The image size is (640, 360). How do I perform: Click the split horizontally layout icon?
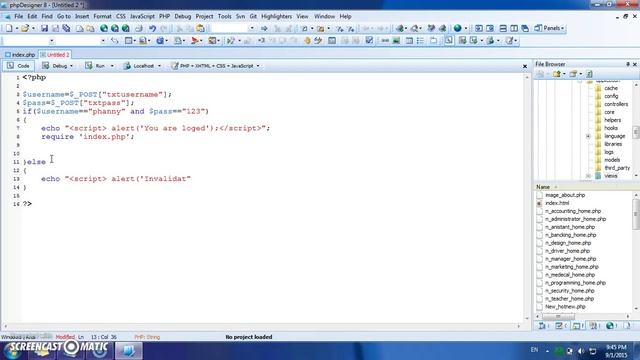click(x=503, y=28)
